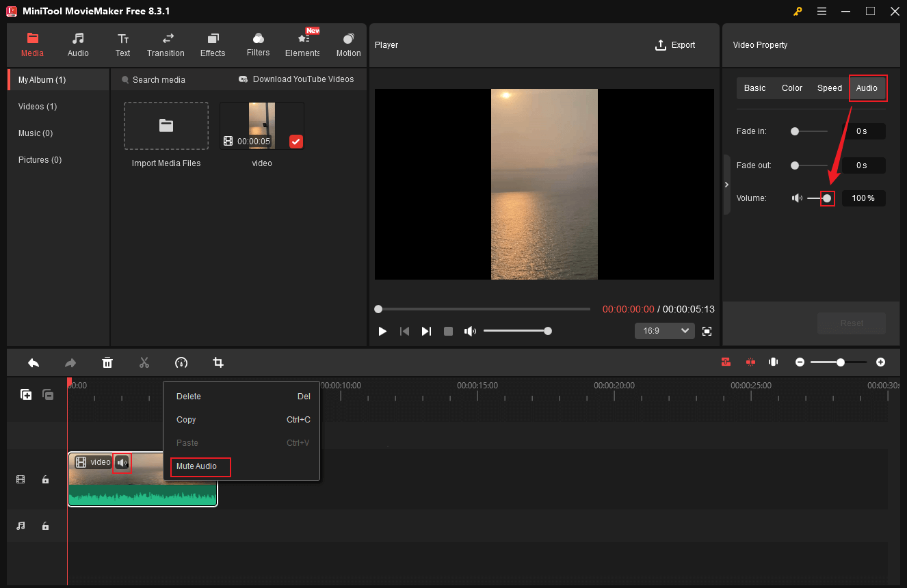
Task: Undo the last action
Action: click(x=34, y=362)
